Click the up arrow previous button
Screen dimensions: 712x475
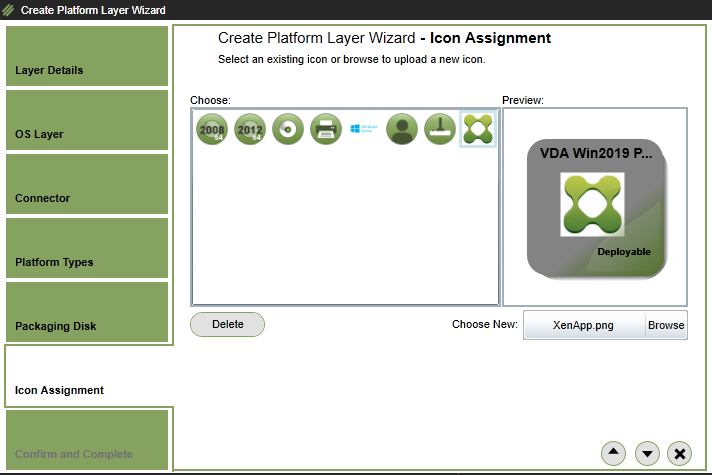coord(613,453)
